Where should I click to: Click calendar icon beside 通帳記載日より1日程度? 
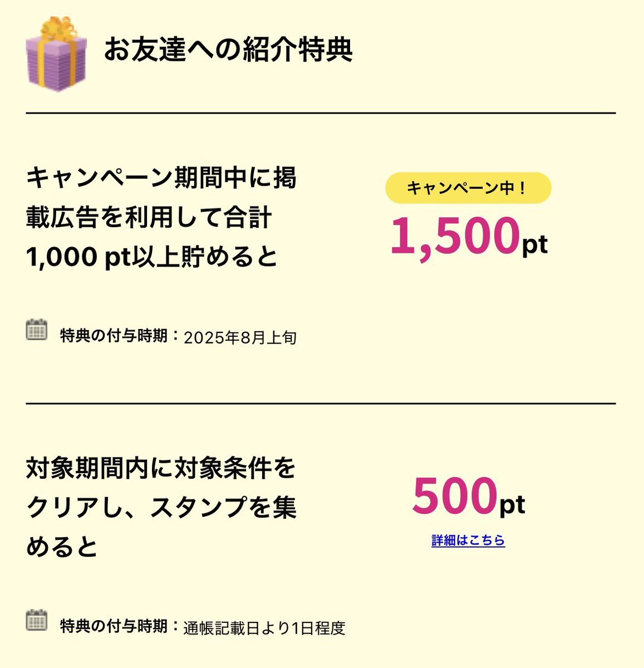click(x=37, y=620)
